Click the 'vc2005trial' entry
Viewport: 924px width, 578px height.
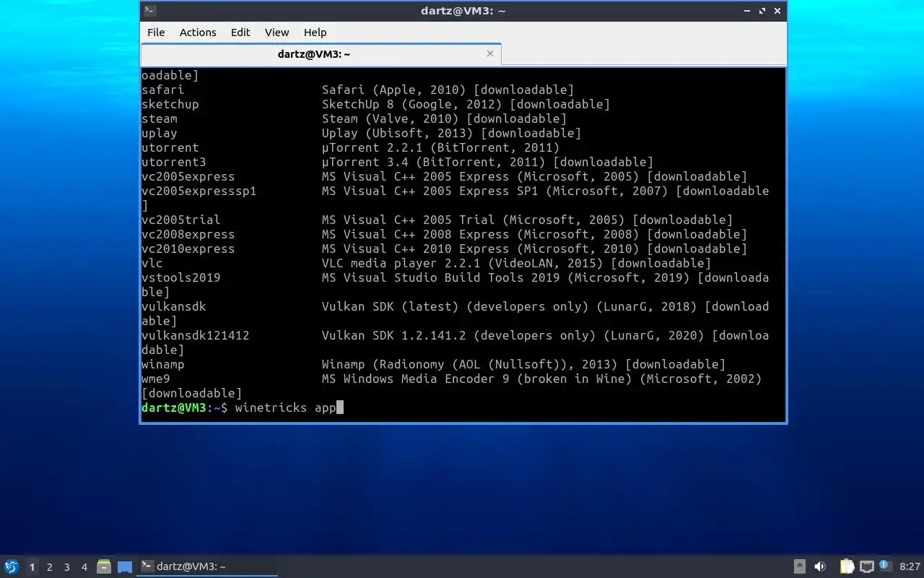click(180, 220)
